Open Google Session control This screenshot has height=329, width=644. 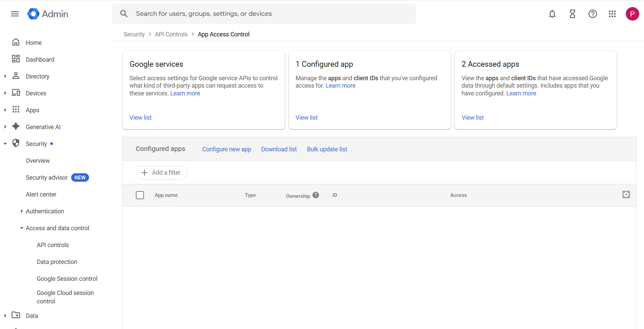click(x=67, y=279)
